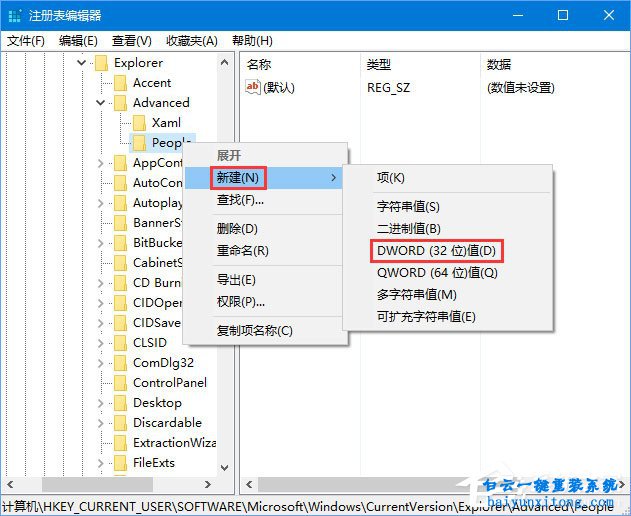The width and height of the screenshot is (631, 516).
Task: Select 查找(F)... from context menu
Action: coord(240,200)
